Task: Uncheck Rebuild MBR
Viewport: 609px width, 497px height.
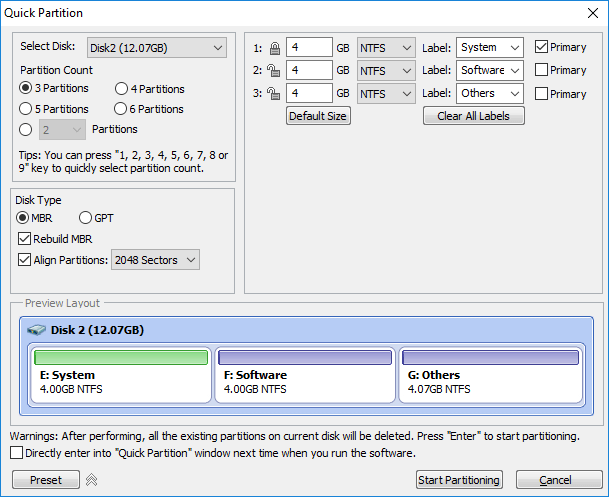Action: 55,239
